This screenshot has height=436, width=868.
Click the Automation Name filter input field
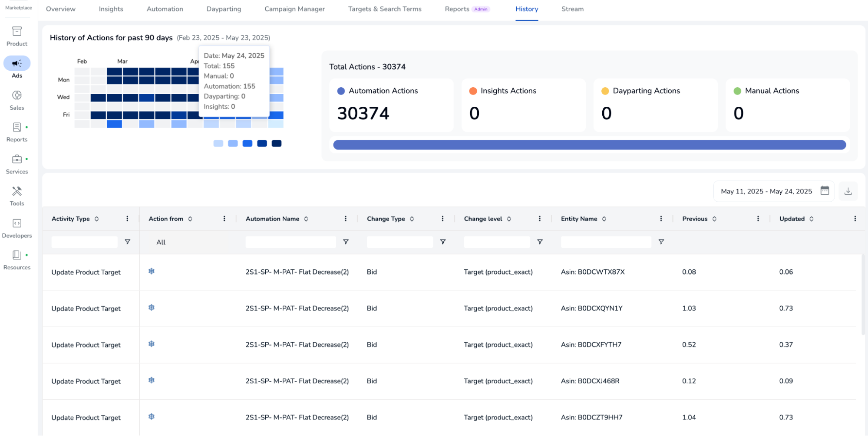pyautogui.click(x=290, y=242)
